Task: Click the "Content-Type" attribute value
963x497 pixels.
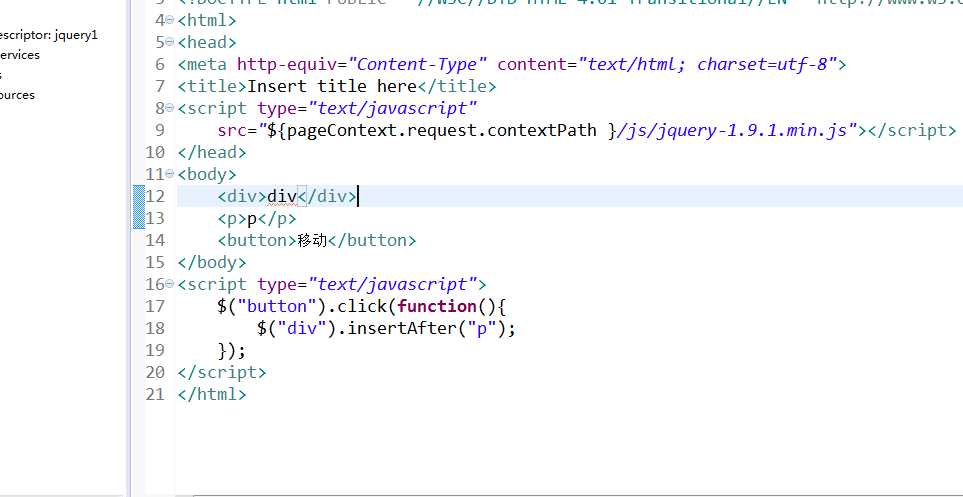Action: coord(418,65)
